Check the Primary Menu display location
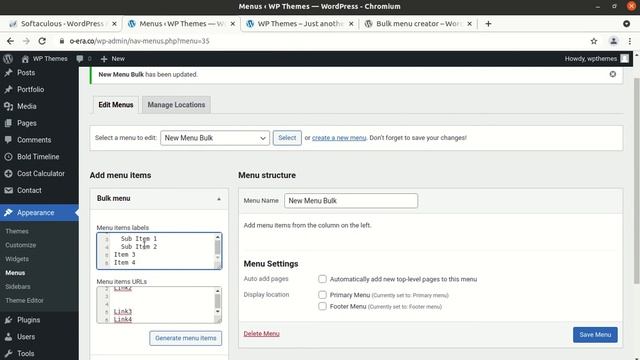This screenshot has width=640, height=360. (322, 295)
